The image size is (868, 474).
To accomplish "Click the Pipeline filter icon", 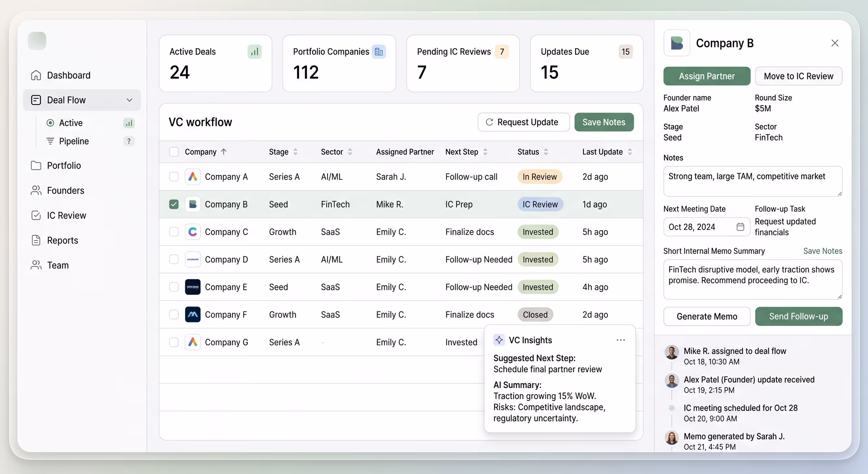I will pyautogui.click(x=50, y=141).
